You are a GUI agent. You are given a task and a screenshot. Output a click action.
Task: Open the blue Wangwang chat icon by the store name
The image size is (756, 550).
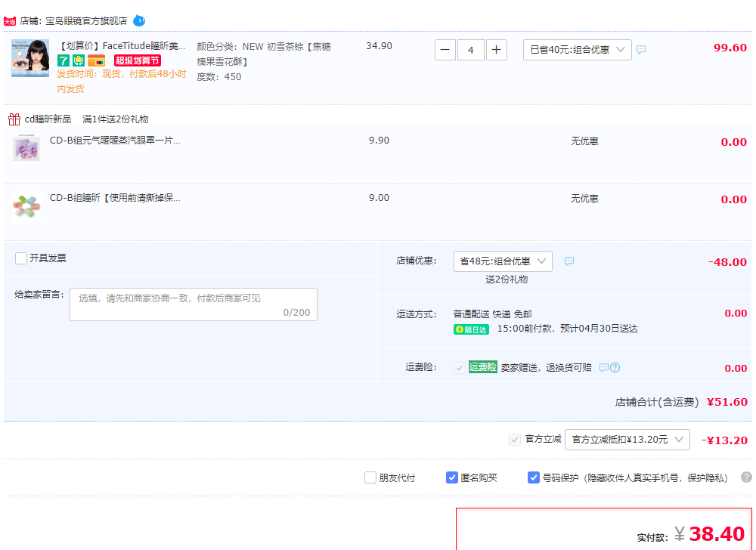click(x=139, y=20)
